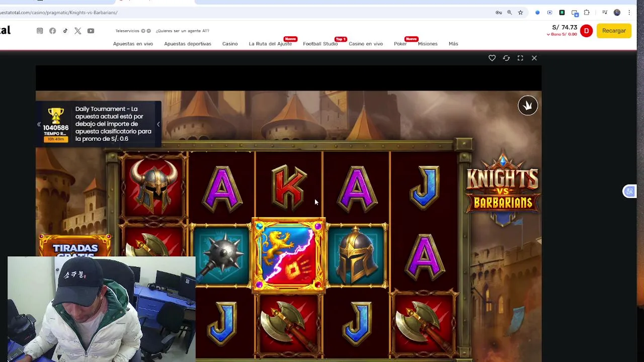Close the game window with the X
This screenshot has width=644, height=362.
[534, 58]
